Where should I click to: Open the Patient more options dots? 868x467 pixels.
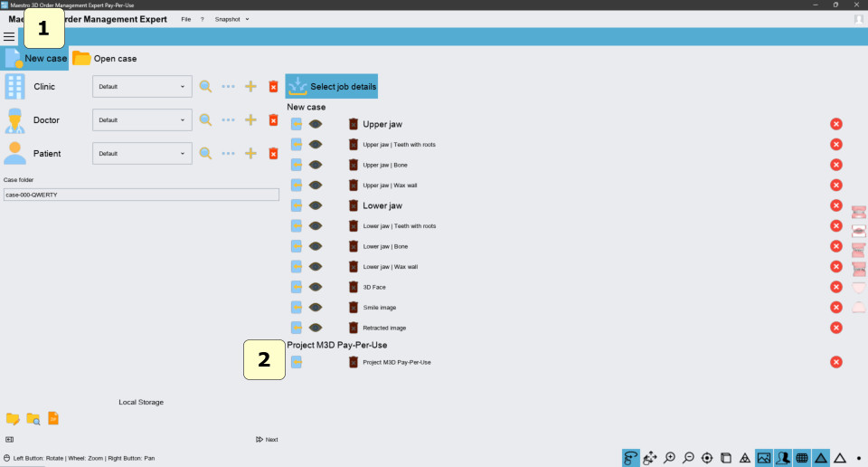point(228,154)
